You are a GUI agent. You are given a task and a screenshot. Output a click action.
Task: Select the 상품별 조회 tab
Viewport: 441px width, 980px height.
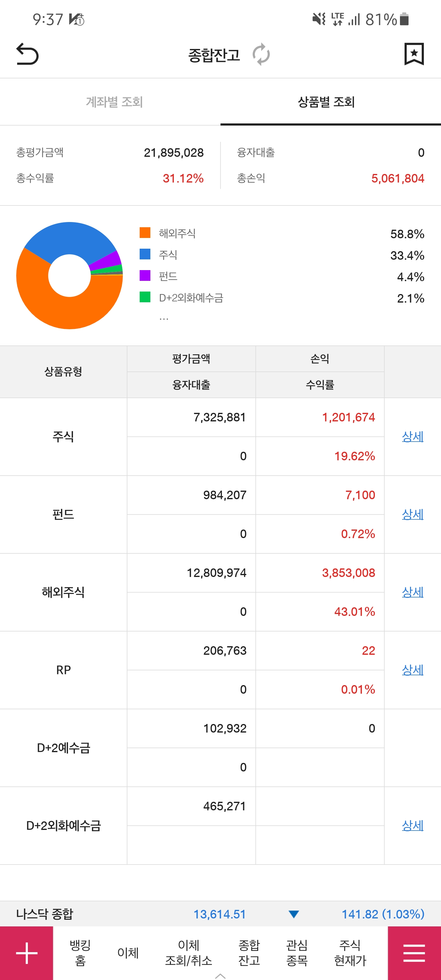pos(326,102)
